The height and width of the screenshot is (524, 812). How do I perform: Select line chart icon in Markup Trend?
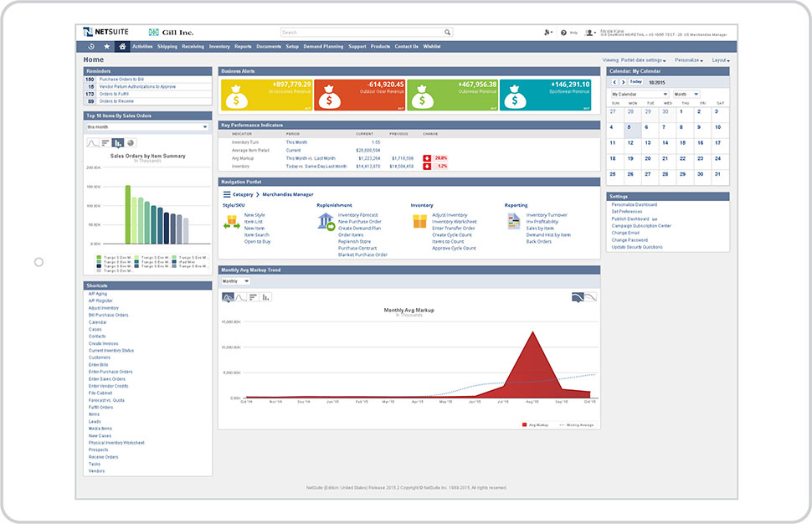tap(240, 296)
